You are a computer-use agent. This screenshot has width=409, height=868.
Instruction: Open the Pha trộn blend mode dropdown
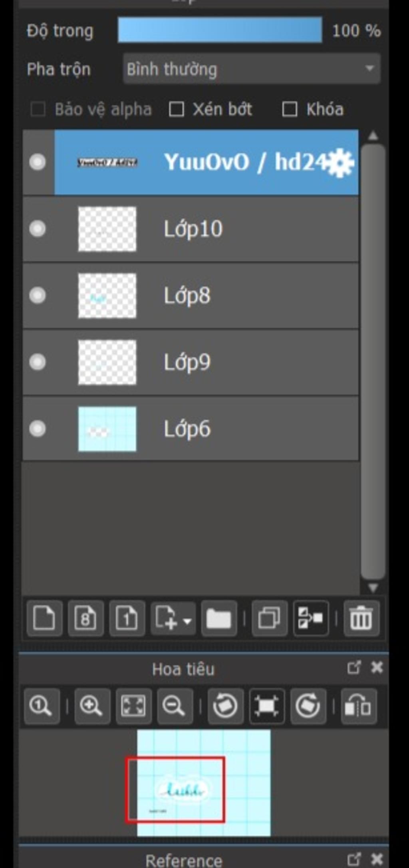pyautogui.click(x=251, y=69)
